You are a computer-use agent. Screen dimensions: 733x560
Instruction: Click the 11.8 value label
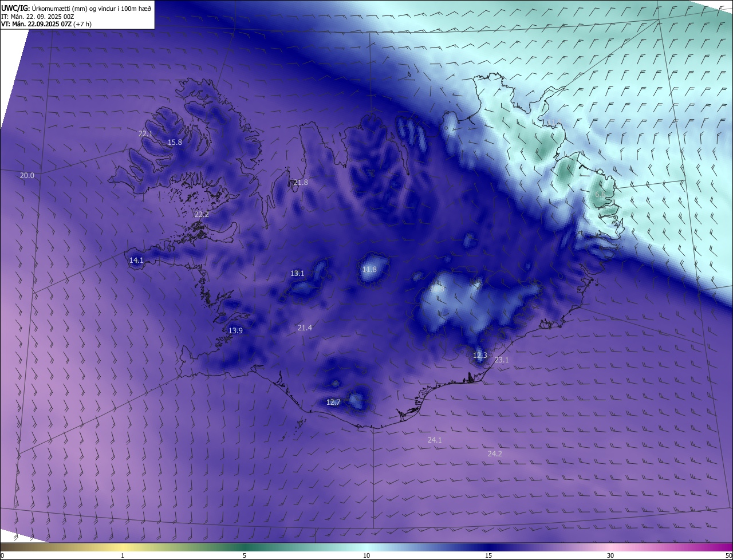[x=370, y=270]
